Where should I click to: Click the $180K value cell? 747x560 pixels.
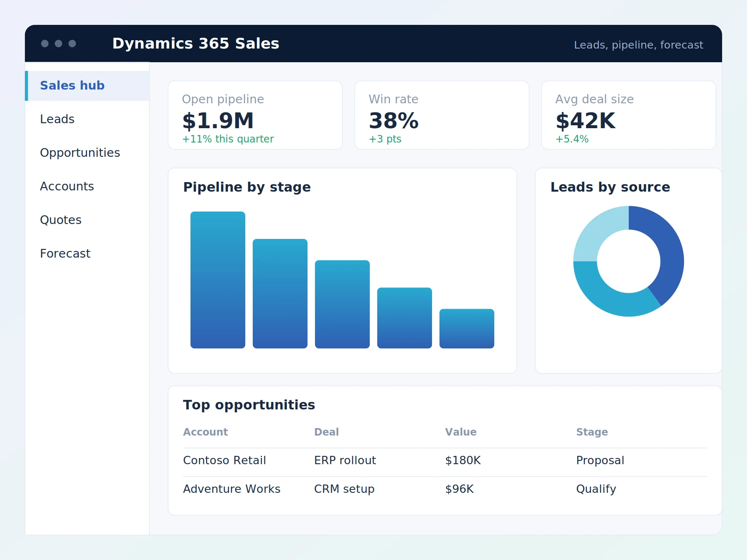tap(463, 460)
